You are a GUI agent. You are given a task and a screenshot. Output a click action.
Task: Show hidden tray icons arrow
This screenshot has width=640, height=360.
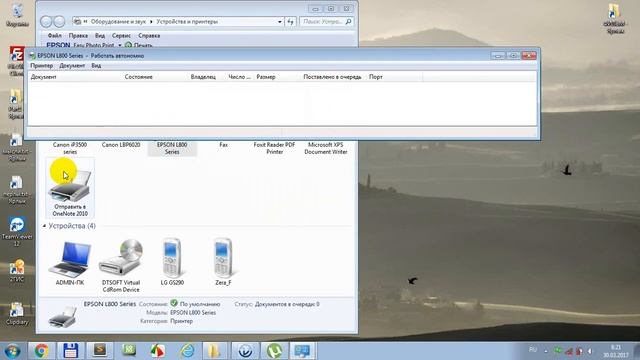(546, 351)
